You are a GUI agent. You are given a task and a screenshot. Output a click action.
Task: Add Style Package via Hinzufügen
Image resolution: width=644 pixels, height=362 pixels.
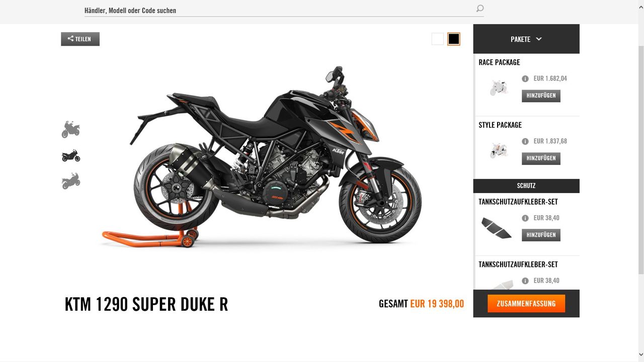coord(541,158)
